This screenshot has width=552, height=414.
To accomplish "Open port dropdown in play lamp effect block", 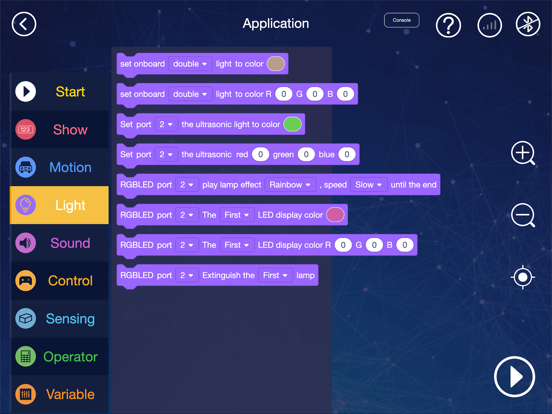I will (187, 184).
